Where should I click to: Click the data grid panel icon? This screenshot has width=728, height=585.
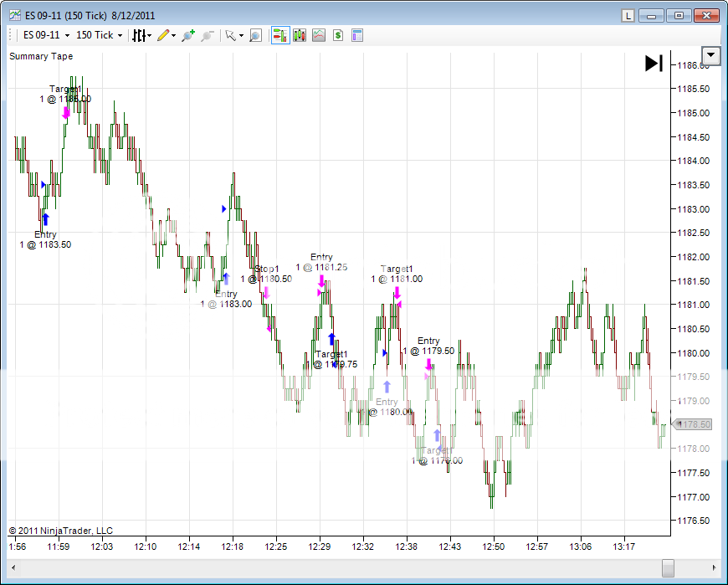tap(356, 35)
